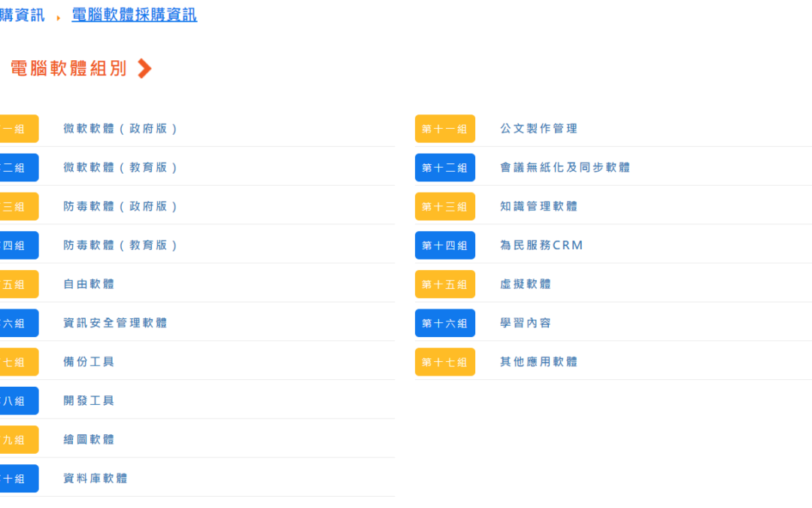Open the 繪圖軟體 group
This screenshot has height=508, width=812.
pyautogui.click(x=89, y=440)
